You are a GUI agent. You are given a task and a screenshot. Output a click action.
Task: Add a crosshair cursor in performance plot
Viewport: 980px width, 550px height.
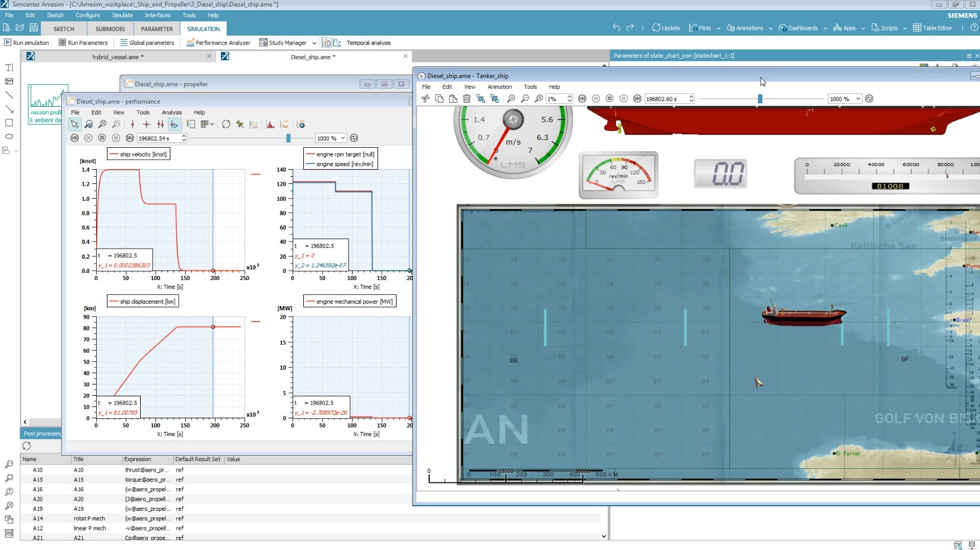[147, 124]
